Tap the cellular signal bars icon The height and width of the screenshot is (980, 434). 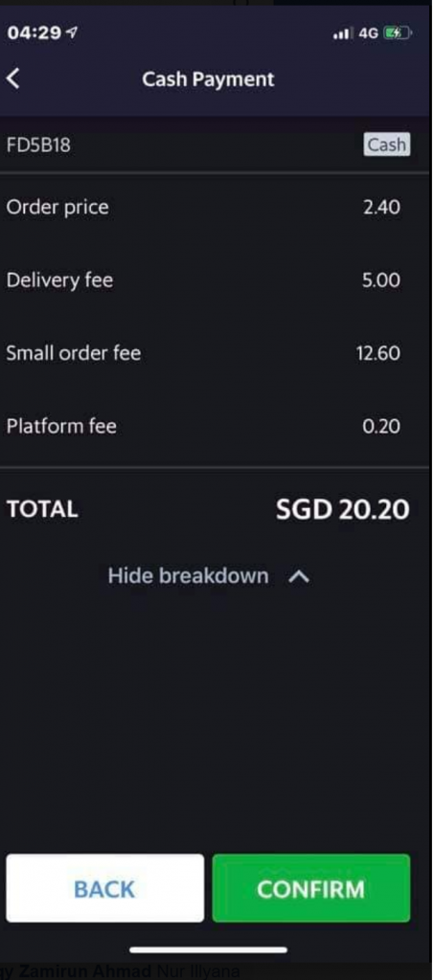click(x=343, y=34)
